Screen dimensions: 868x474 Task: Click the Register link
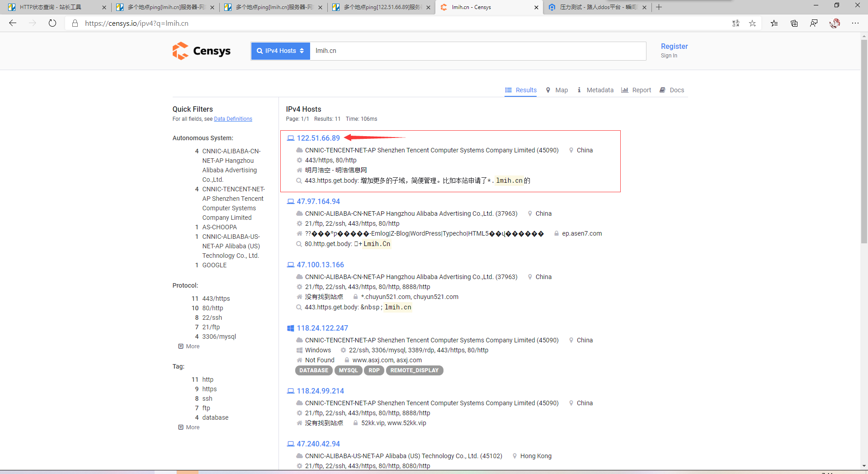[x=674, y=46]
